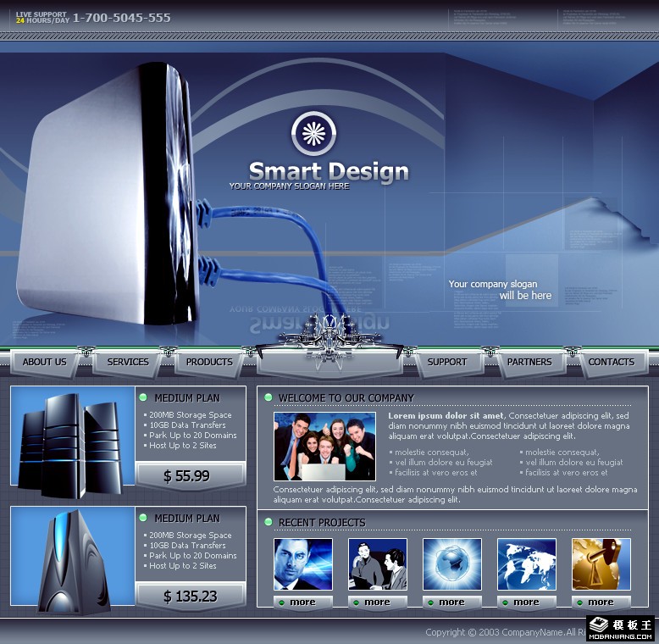
Task: Click the WELCOME TO OUR COMPANY heading
Action: pyautogui.click(x=346, y=397)
